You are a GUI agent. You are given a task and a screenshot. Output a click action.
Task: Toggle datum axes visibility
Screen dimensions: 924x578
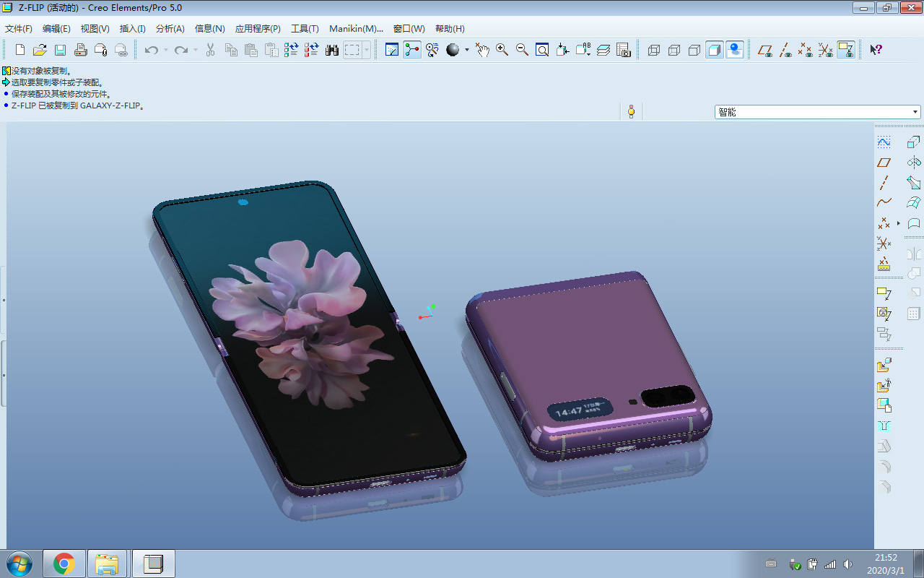click(x=785, y=50)
